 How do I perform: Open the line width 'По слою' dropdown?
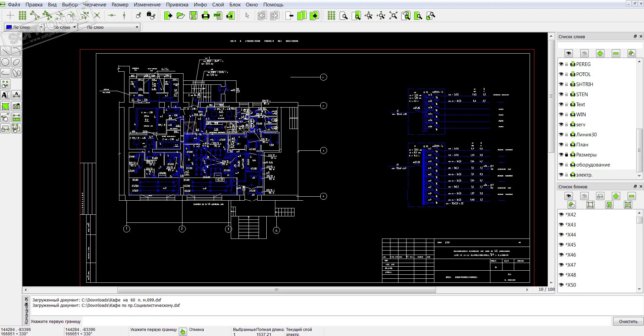click(60, 27)
